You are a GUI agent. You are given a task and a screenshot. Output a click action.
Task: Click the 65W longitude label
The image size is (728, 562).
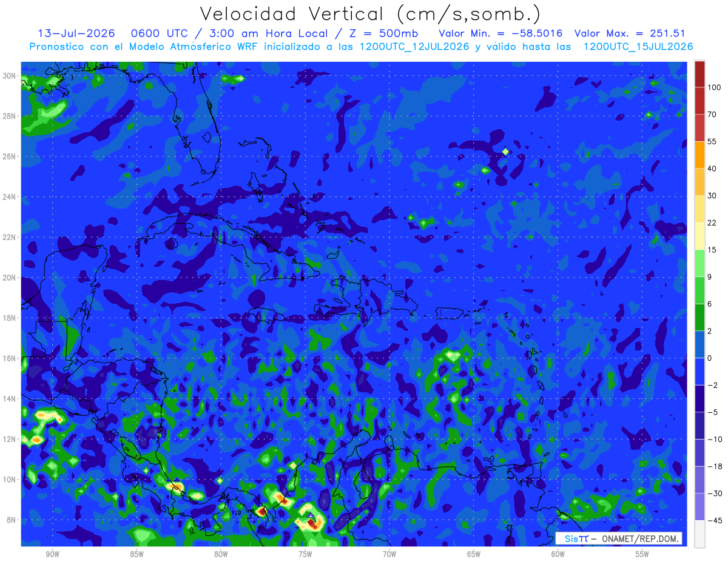(x=474, y=554)
